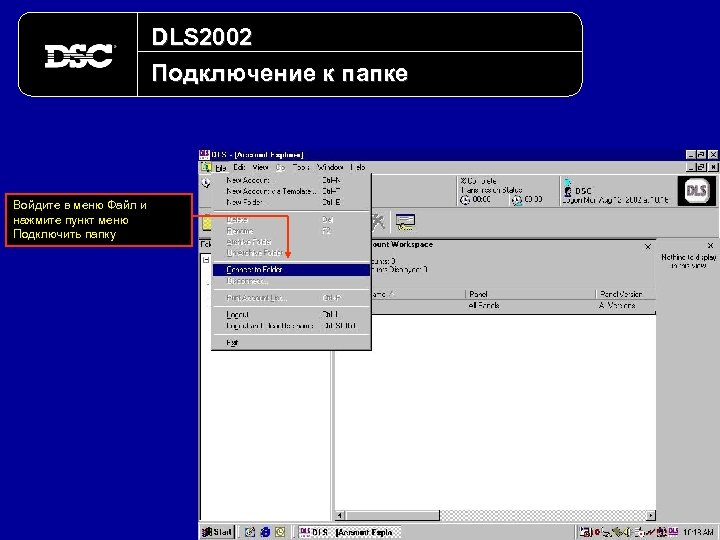720x540 pixels.
Task: Close the Account Workspace panel
Action: (x=647, y=247)
